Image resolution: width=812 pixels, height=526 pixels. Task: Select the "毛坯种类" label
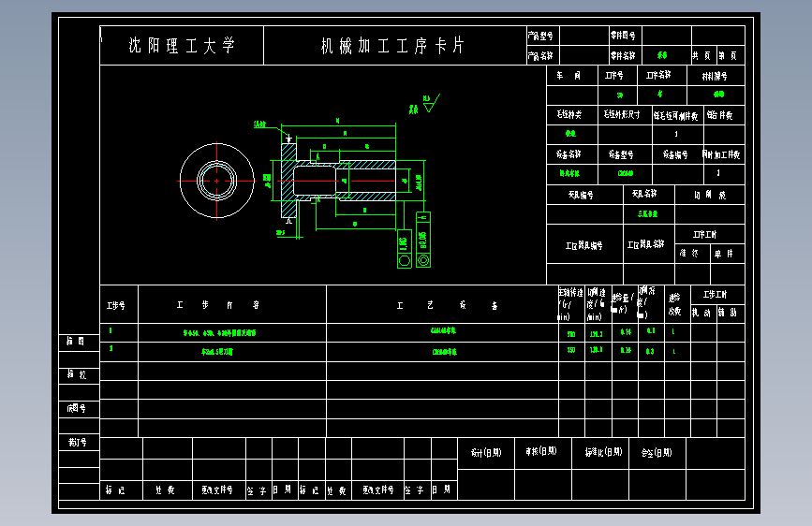pos(569,114)
